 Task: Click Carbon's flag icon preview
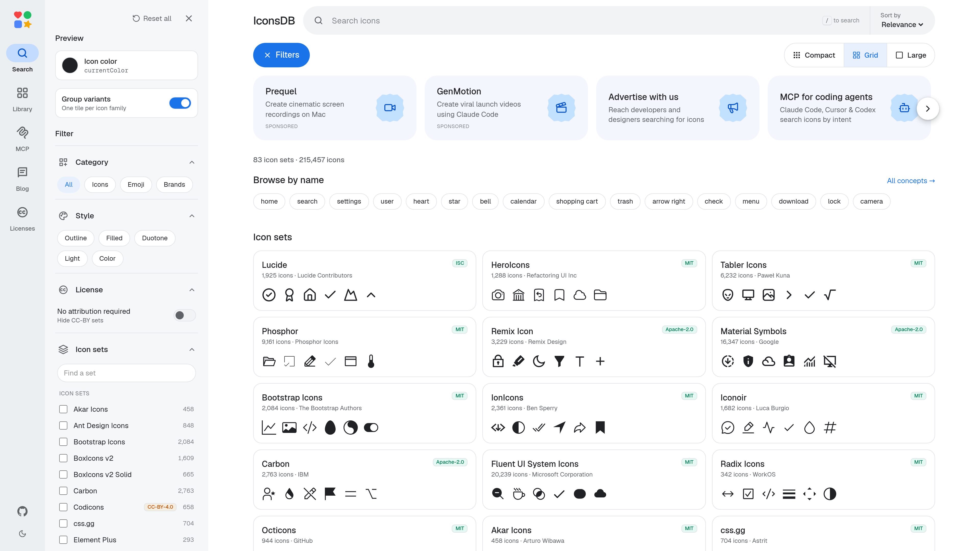pos(330,494)
